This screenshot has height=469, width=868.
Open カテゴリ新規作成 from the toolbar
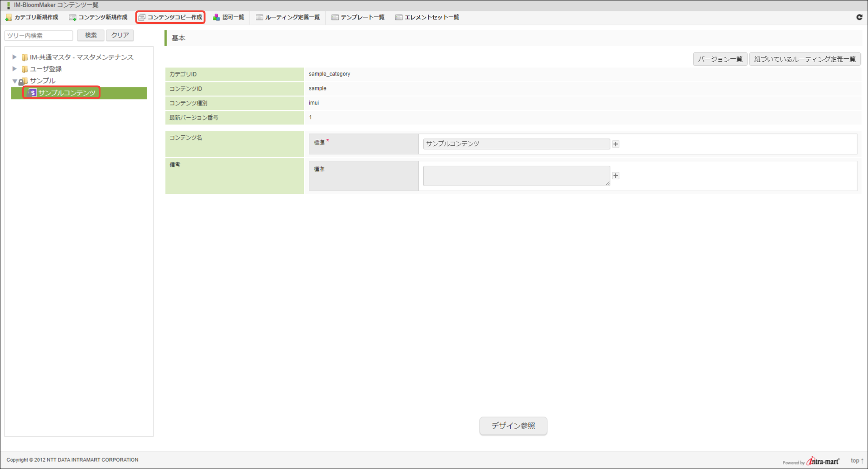pyautogui.click(x=32, y=18)
